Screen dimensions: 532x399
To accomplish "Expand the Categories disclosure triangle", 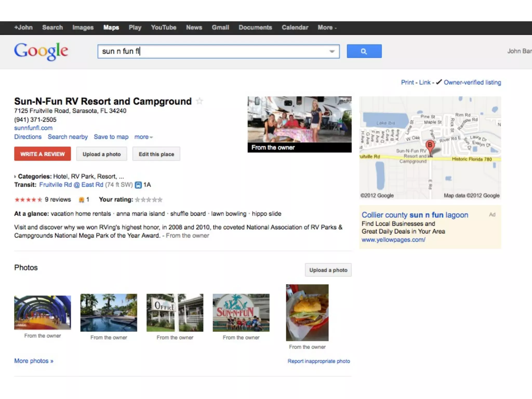I will 15,177.
